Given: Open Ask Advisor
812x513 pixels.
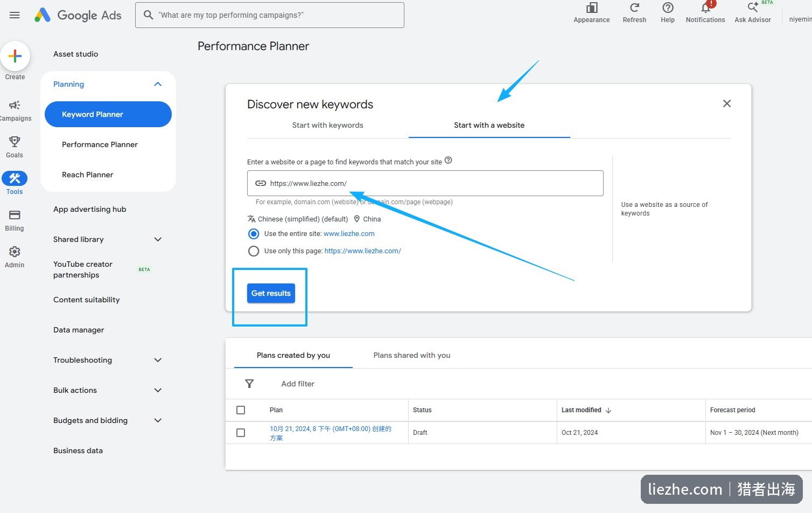Looking at the screenshot, I should (753, 13).
